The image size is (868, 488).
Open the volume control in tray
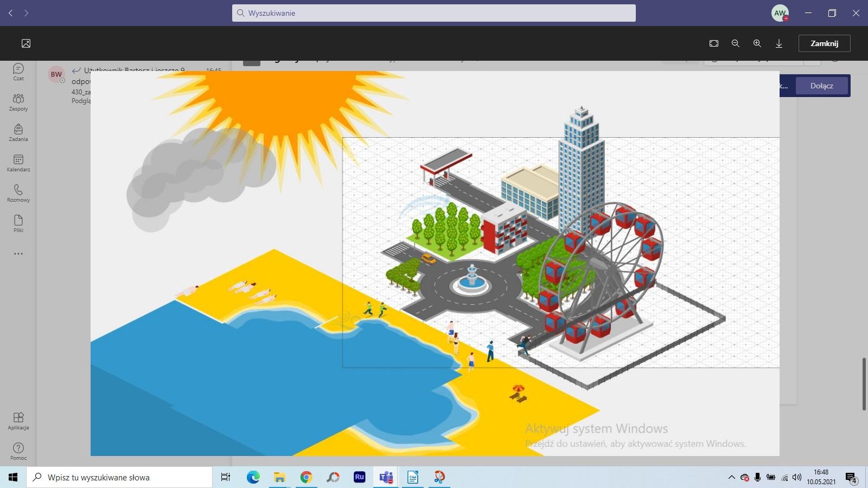click(x=797, y=477)
